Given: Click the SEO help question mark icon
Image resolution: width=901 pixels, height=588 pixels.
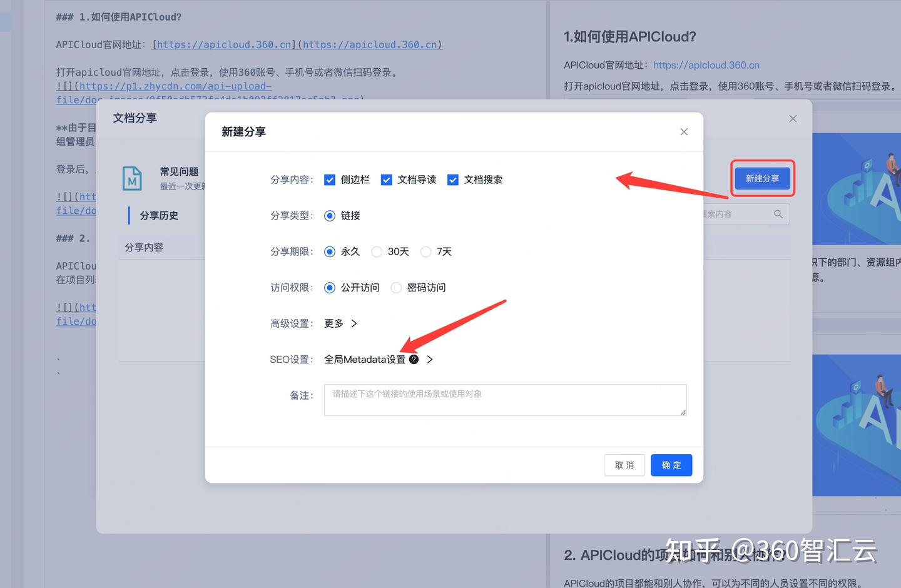Looking at the screenshot, I should coord(414,360).
